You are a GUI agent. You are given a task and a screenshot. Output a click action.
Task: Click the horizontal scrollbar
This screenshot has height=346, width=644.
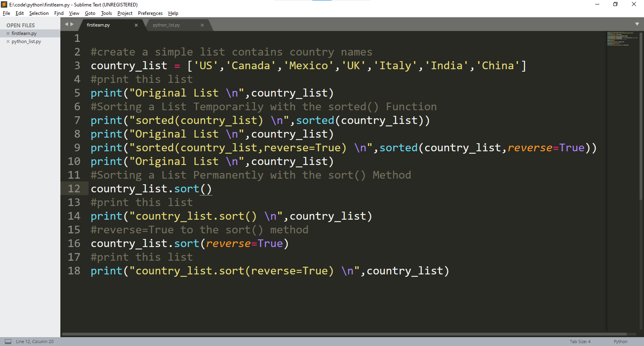(344, 334)
